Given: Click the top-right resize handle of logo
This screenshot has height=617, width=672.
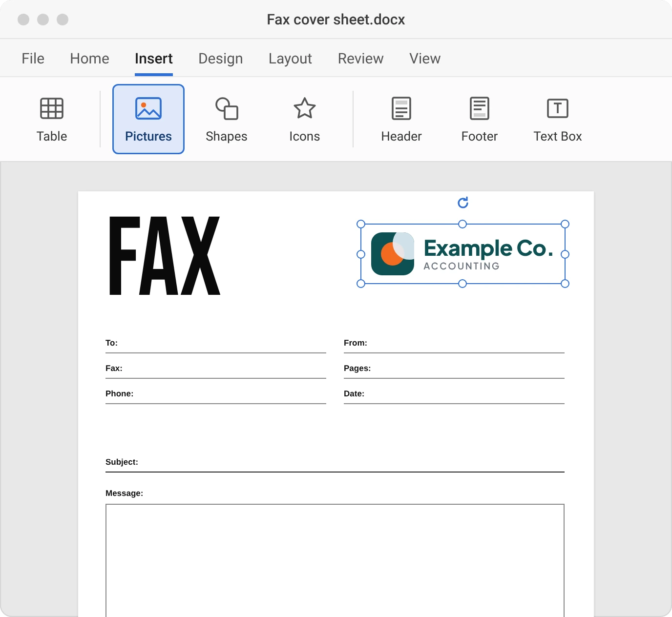Looking at the screenshot, I should 565,224.
